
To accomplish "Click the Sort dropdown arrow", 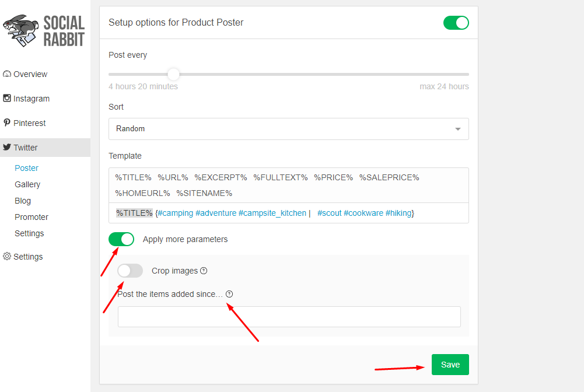I will pyautogui.click(x=458, y=129).
